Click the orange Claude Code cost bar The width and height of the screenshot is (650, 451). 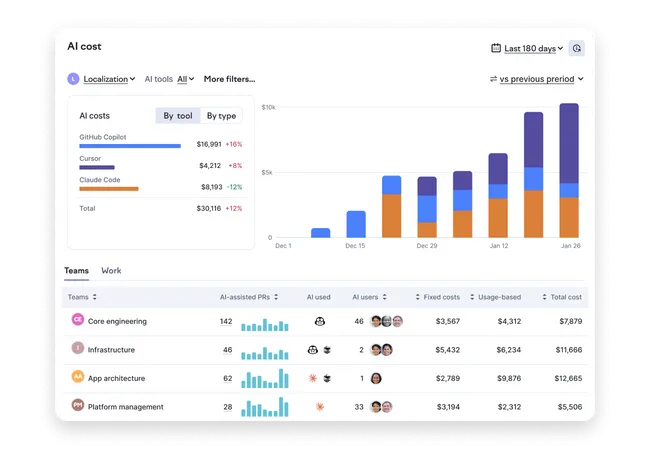point(109,189)
